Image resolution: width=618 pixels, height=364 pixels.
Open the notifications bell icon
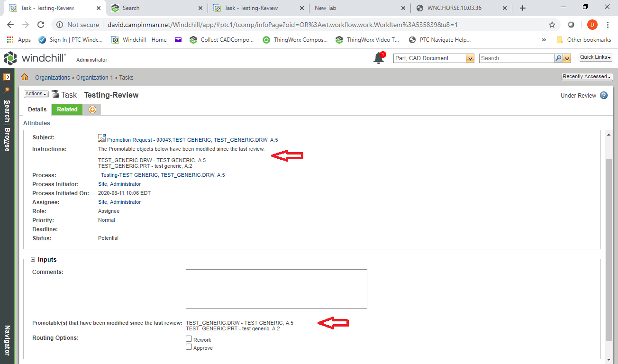pos(378,57)
